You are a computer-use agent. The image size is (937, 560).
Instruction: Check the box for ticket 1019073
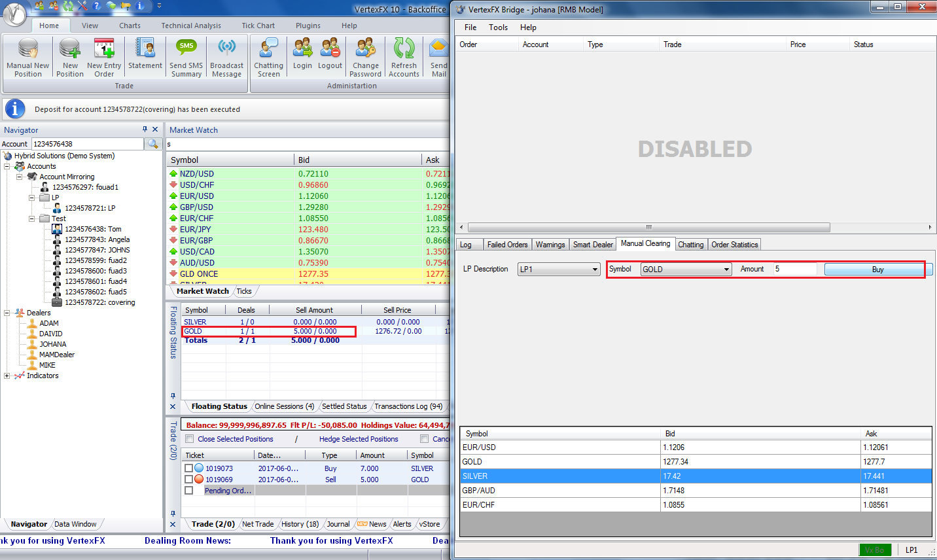189,468
